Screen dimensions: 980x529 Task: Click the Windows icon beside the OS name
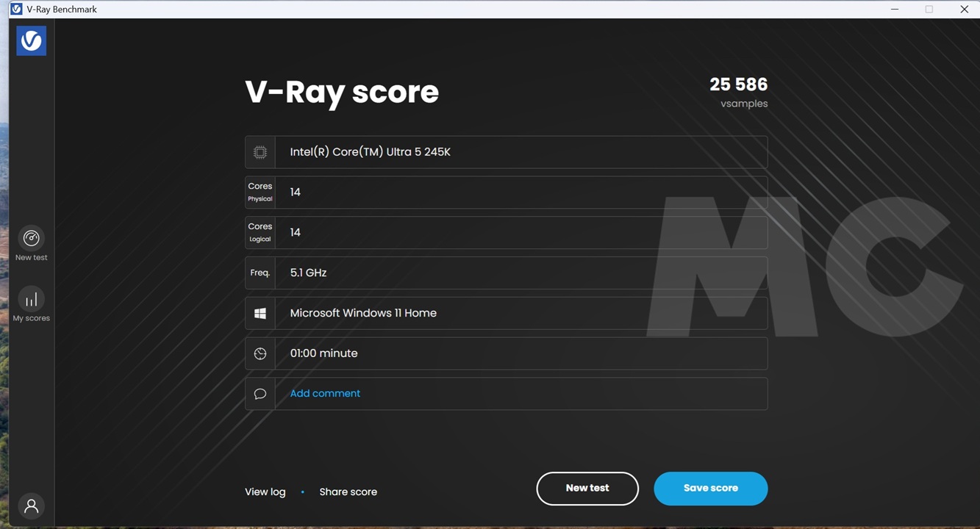pos(260,312)
